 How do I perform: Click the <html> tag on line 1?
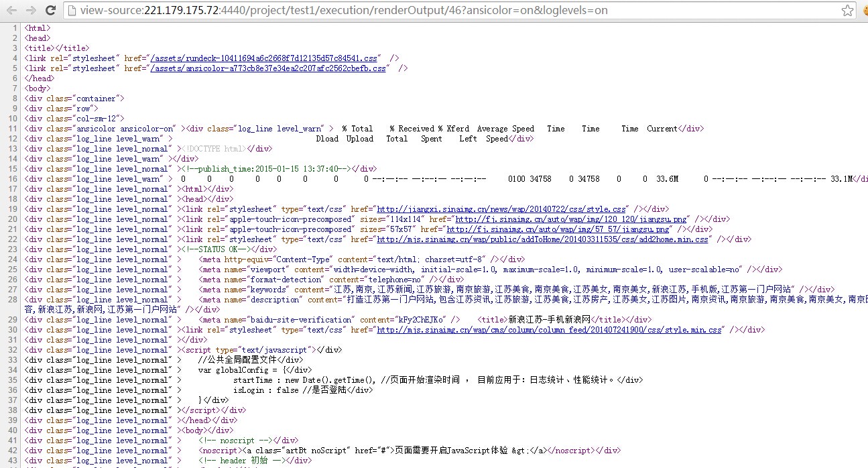38,28
